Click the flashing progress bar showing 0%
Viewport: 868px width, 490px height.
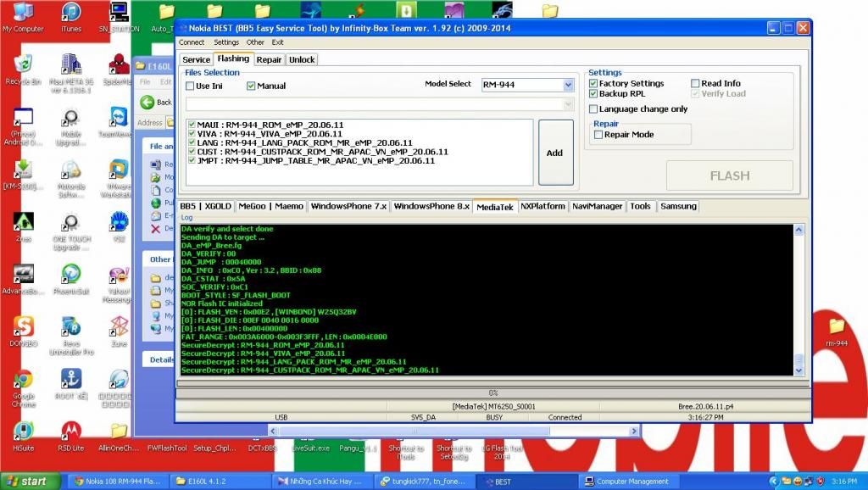tap(492, 393)
